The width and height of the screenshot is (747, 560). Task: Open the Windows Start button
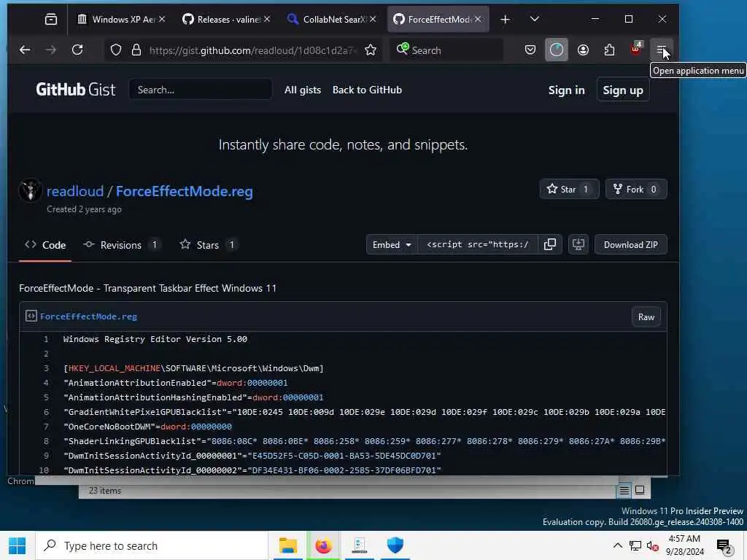click(18, 545)
